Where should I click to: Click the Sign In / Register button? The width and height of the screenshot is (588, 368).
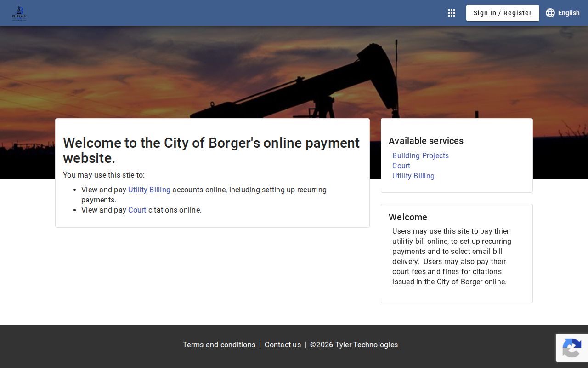[503, 13]
